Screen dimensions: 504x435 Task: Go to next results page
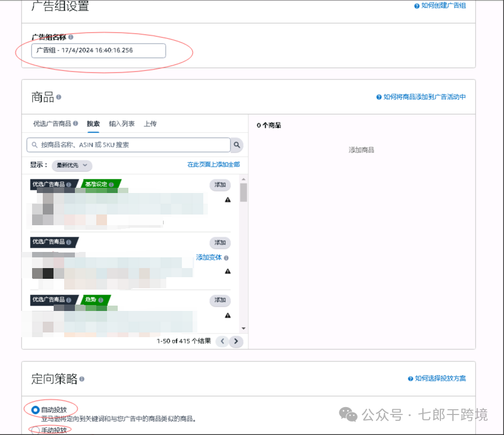[x=236, y=341]
